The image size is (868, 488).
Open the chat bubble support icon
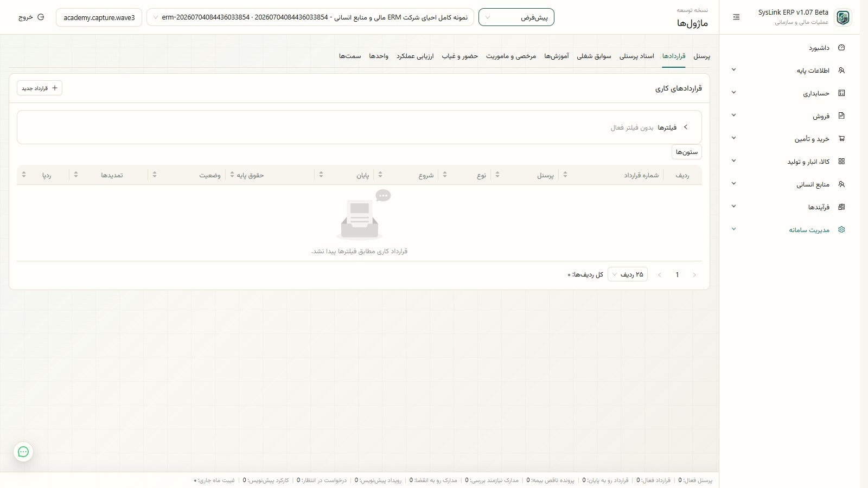(x=23, y=452)
